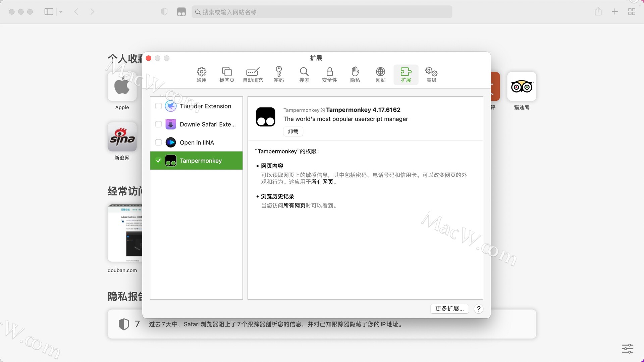This screenshot has width=644, height=362.
Task: Open the Search (搜索) preferences tab
Action: 304,75
